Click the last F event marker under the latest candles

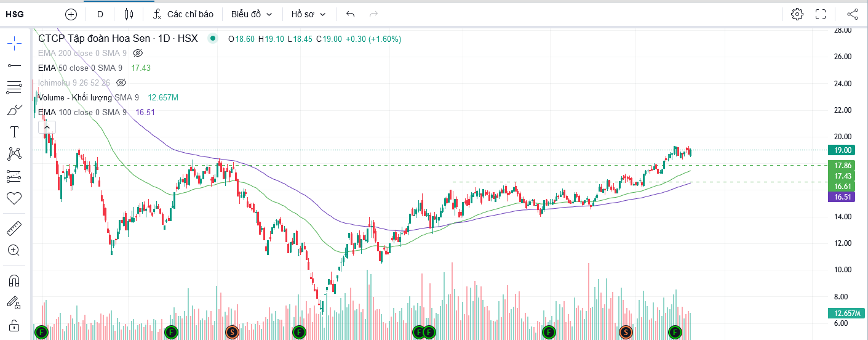675,332
